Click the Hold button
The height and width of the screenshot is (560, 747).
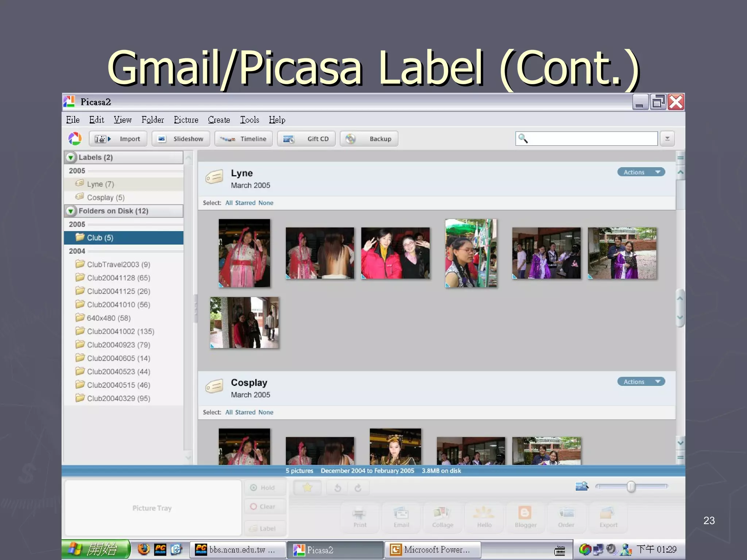point(265,488)
